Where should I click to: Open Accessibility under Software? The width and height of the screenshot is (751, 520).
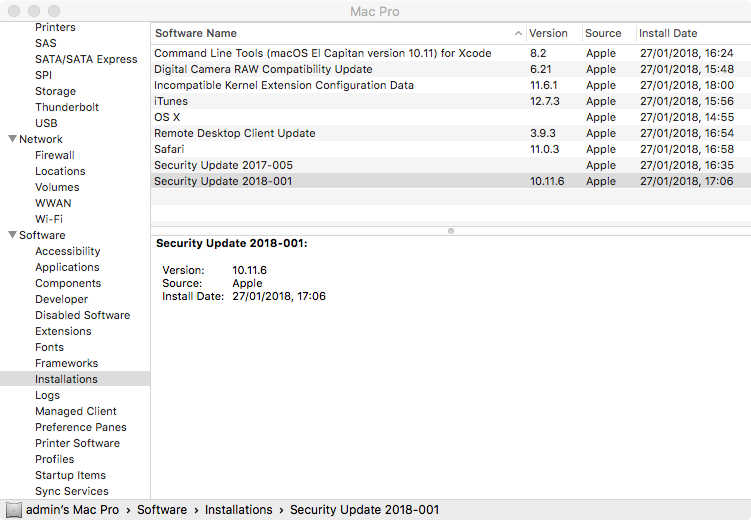[x=68, y=251]
